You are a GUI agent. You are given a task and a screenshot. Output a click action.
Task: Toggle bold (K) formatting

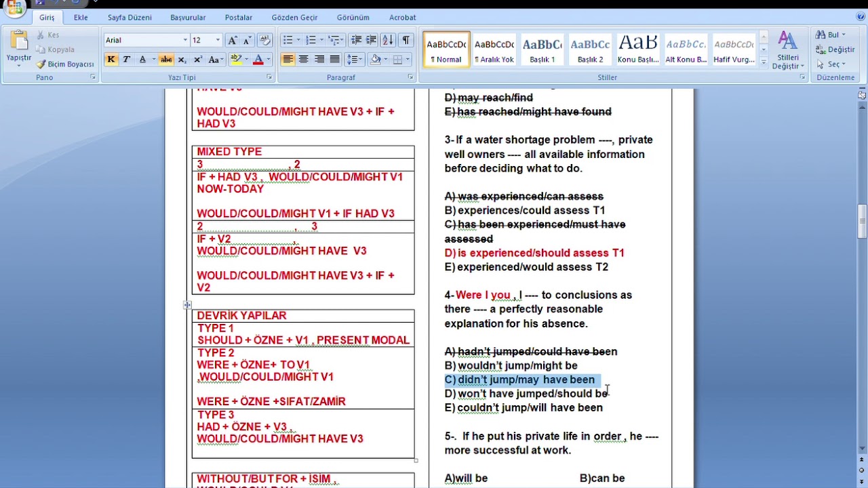[111, 60]
